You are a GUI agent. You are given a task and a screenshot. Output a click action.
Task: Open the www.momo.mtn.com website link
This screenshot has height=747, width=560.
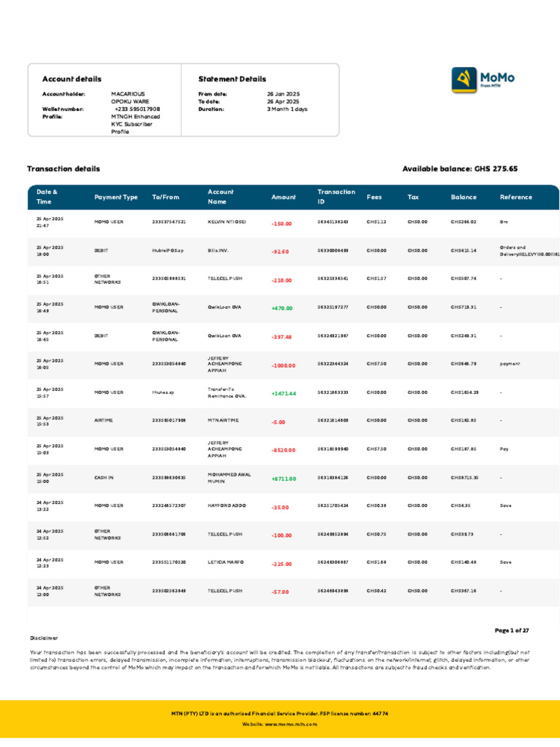[290, 724]
